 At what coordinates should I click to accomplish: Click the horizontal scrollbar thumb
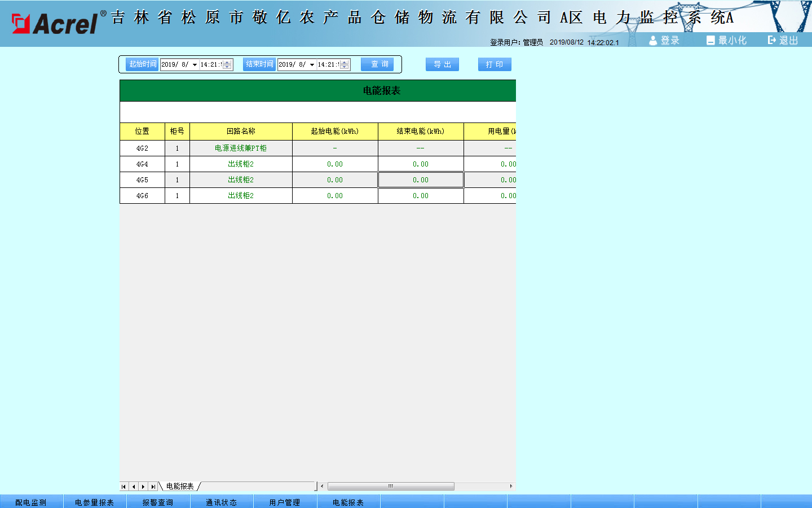[390, 487]
